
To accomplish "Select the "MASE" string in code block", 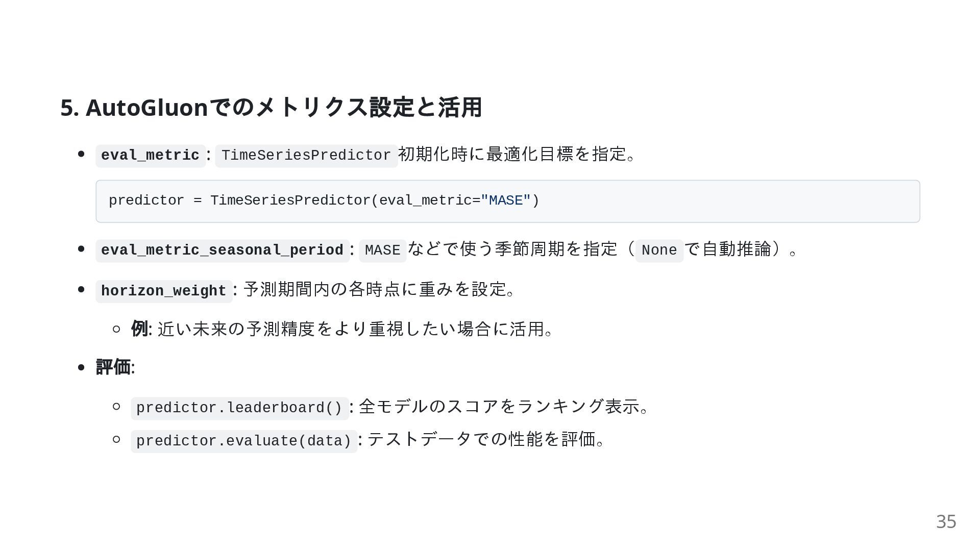I will tap(506, 201).
